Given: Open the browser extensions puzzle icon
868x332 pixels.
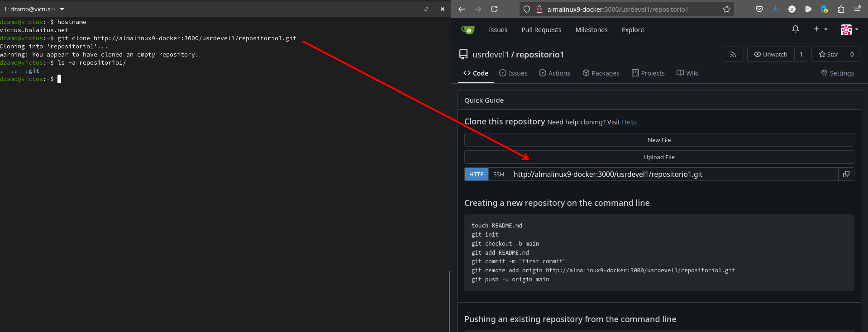Looking at the screenshot, I should coord(841,9).
